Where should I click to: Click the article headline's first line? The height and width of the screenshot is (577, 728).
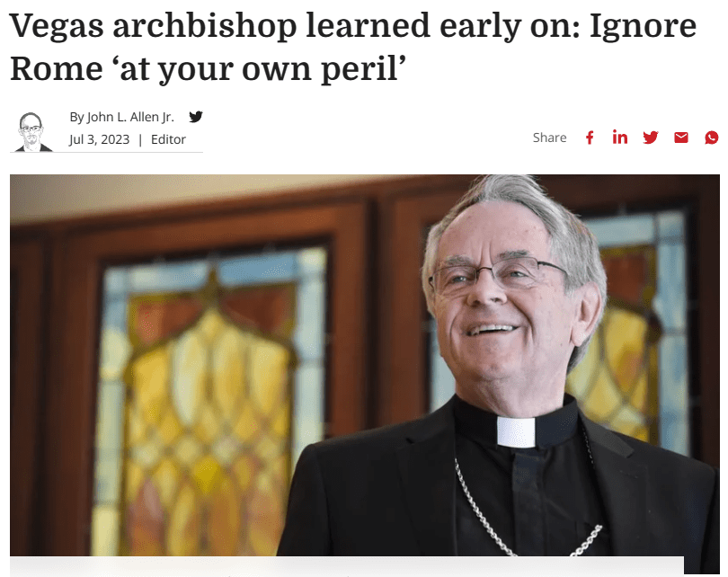tap(353, 25)
